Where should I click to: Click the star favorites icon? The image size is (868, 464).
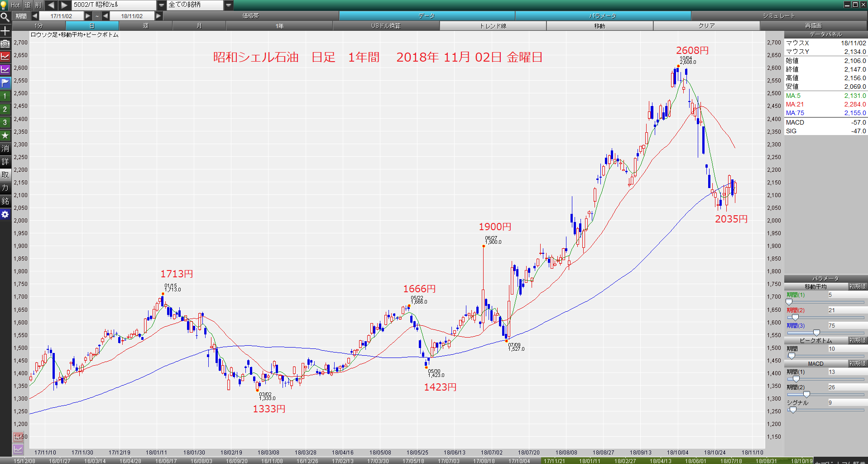(5, 135)
